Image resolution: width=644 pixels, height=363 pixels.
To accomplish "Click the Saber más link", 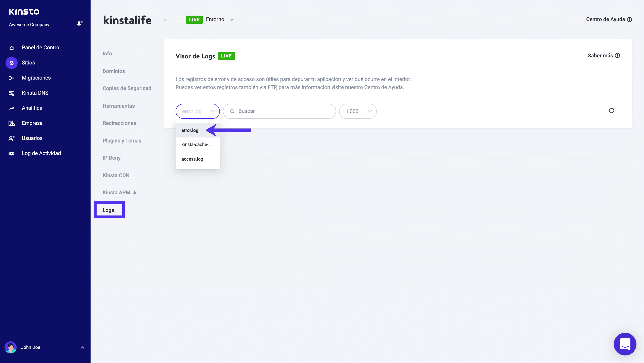I will (x=603, y=56).
